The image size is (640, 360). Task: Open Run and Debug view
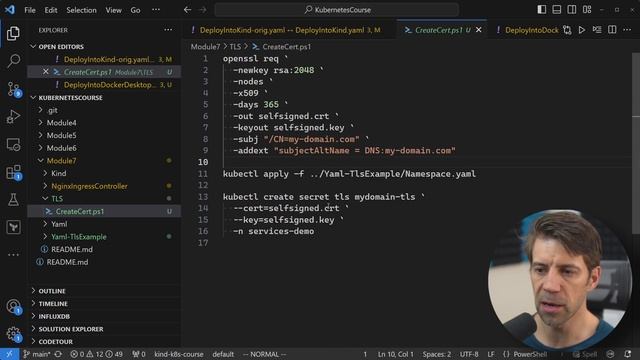[x=13, y=117]
